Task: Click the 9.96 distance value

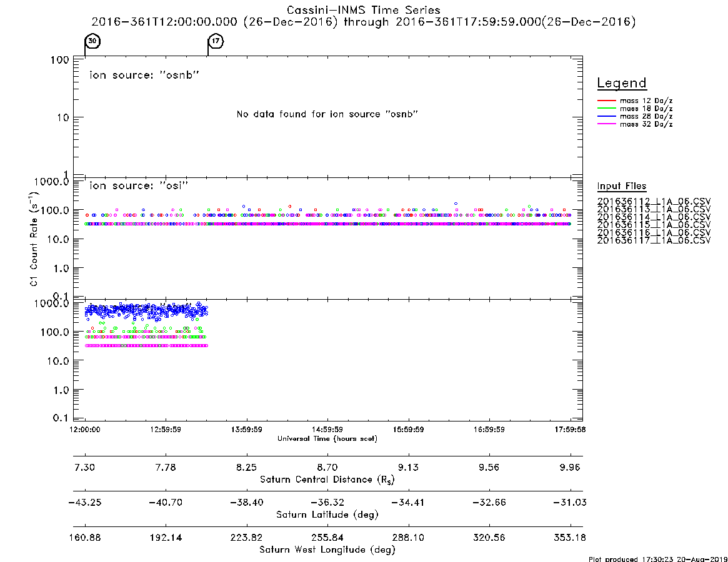Action: [x=570, y=467]
